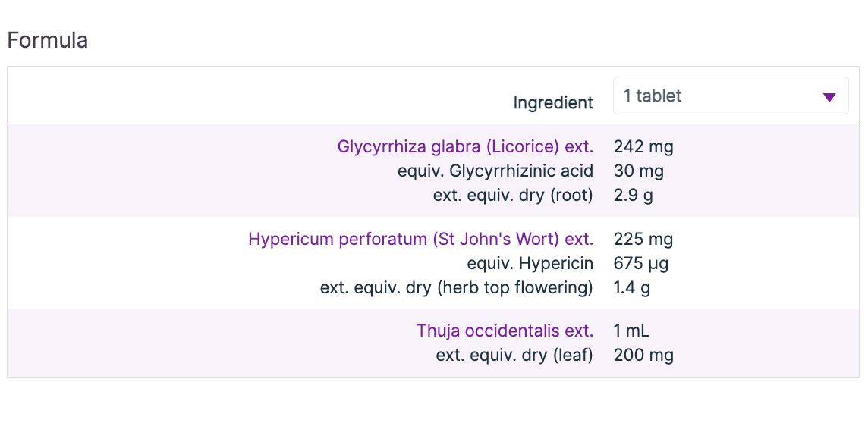This screenshot has height=423, width=868.
Task: Click the 30 mg Glycyrrhizinic acid value
Action: [638, 171]
